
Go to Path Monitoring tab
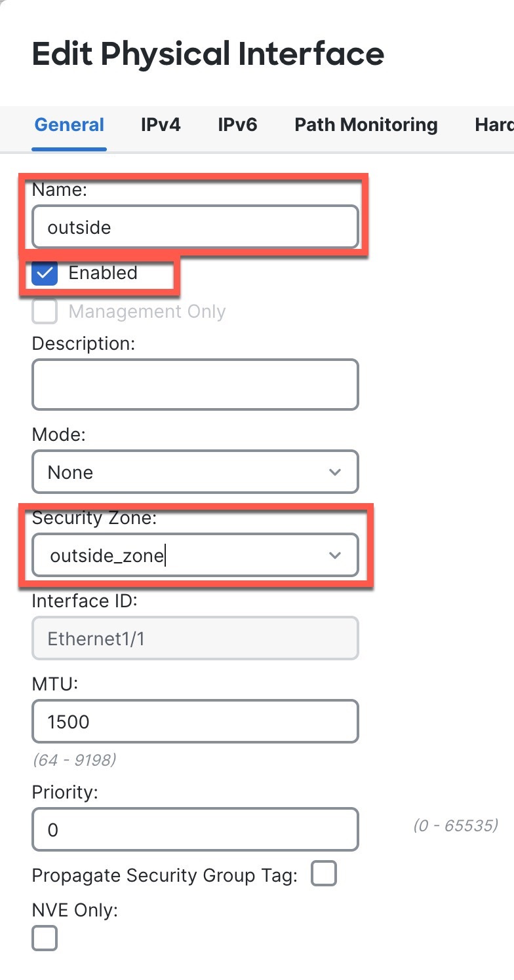pos(366,125)
